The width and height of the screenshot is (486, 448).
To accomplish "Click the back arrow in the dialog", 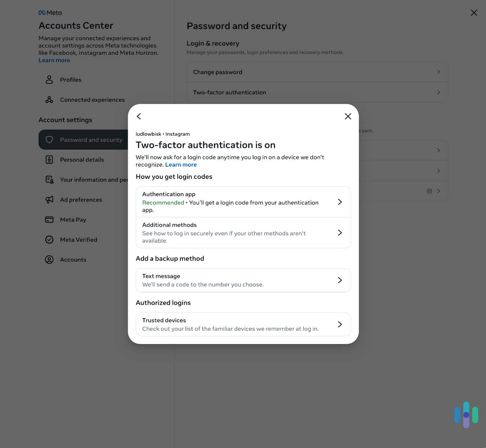I will click(x=139, y=116).
